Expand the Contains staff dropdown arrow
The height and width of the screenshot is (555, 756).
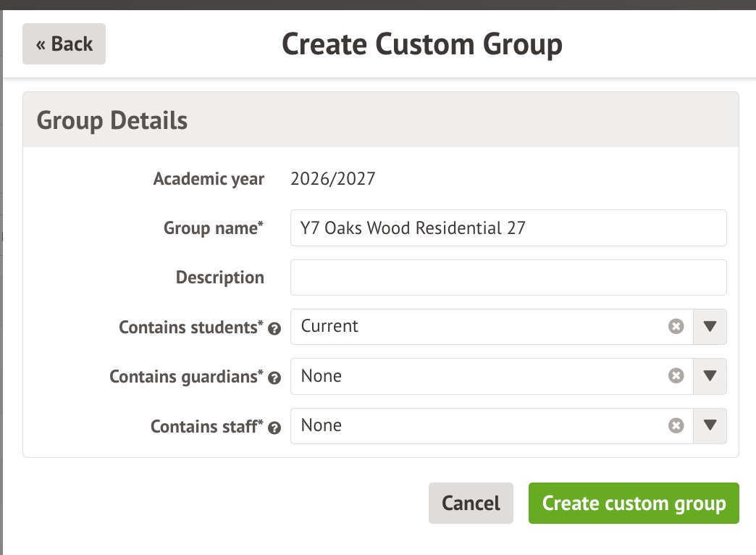pos(710,426)
